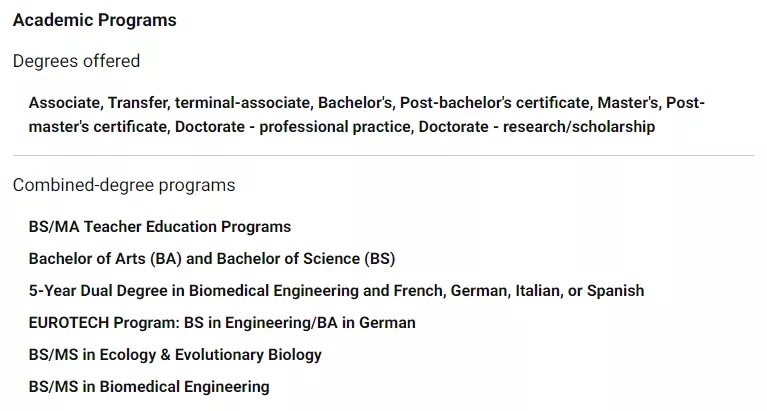This screenshot has height=411, width=767.
Task: Click the Master's degree text
Action: pyautogui.click(x=628, y=103)
